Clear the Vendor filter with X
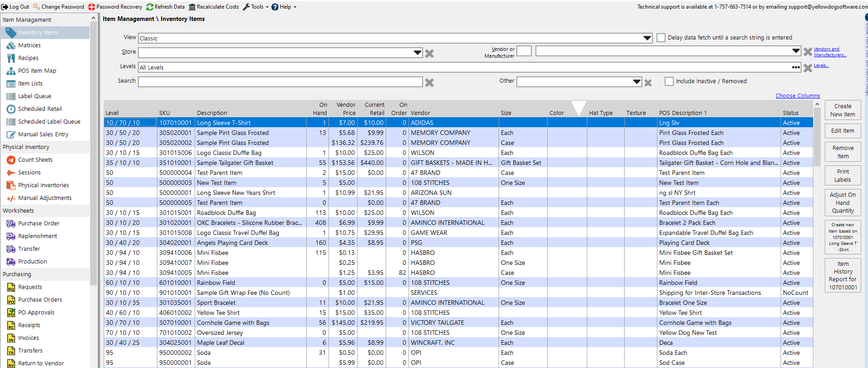This screenshot has height=368, width=868. pyautogui.click(x=807, y=52)
